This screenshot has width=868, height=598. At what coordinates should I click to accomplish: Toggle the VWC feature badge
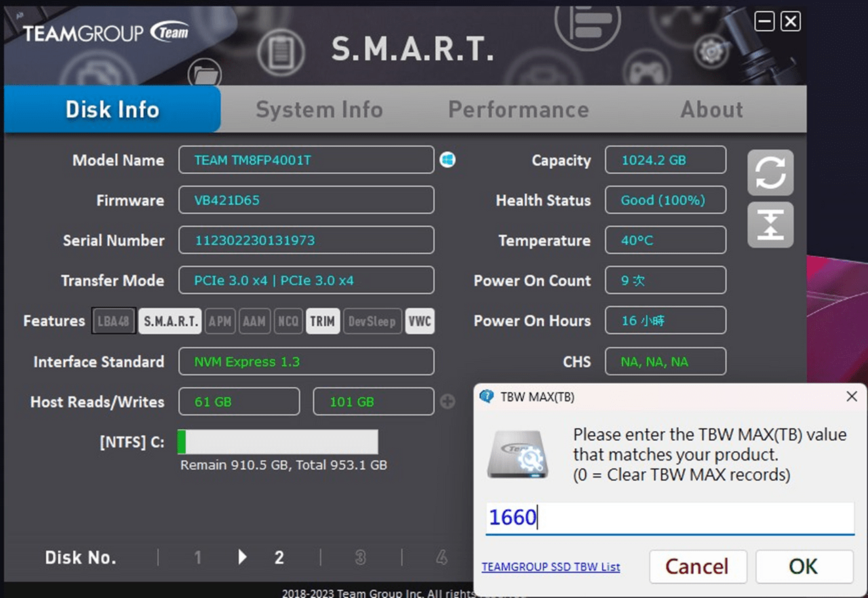click(420, 321)
